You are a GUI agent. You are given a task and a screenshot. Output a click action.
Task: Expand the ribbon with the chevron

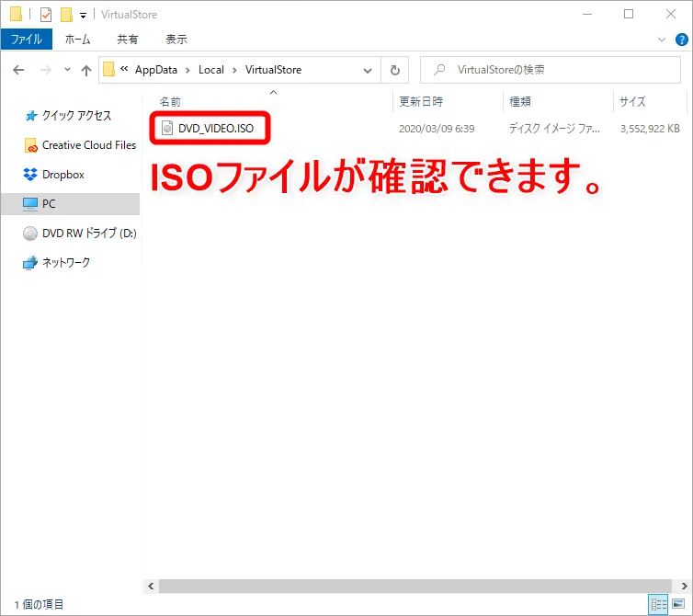661,40
